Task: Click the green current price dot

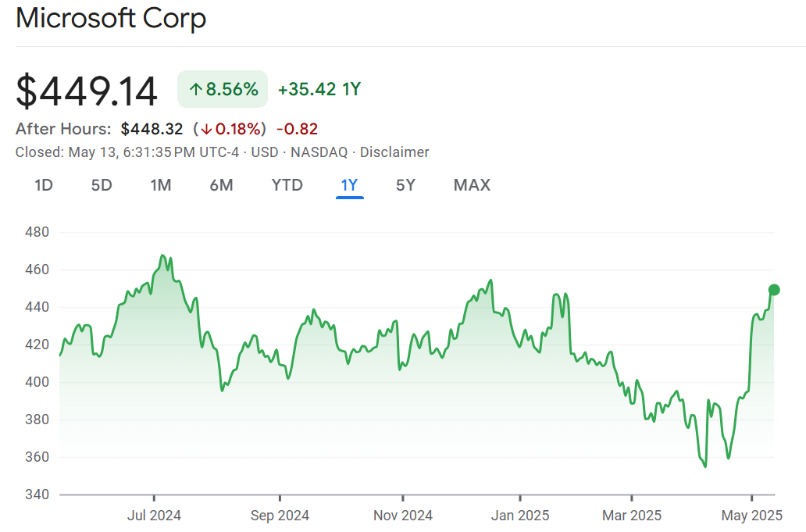Action: click(774, 290)
